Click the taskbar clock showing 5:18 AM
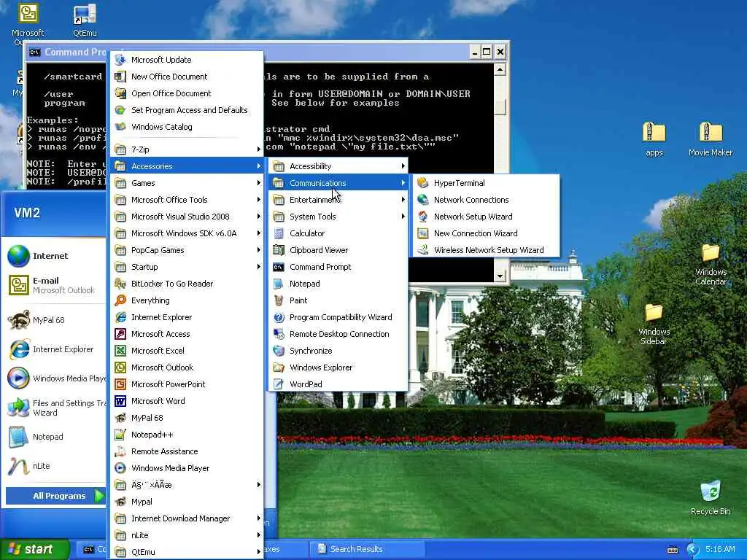 pyautogui.click(x=720, y=549)
